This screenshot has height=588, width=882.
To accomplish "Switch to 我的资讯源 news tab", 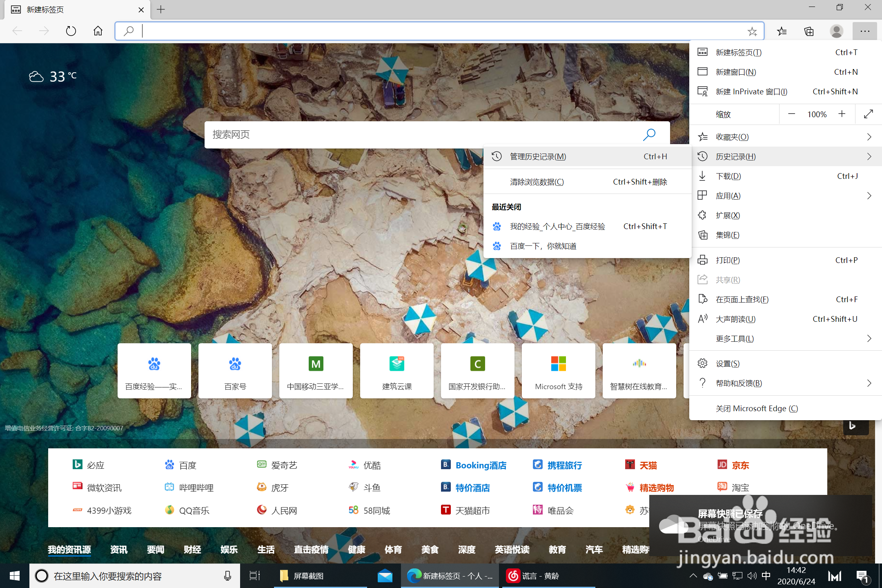I will pos(69,550).
